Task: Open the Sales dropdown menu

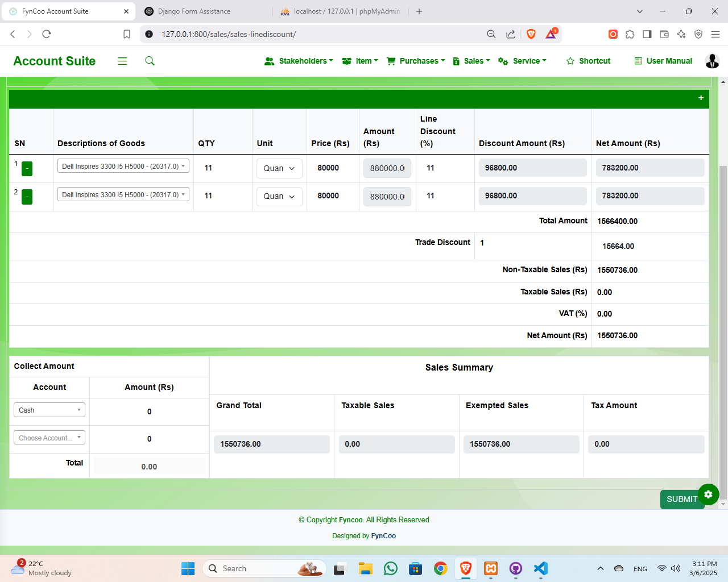Action: [x=471, y=61]
